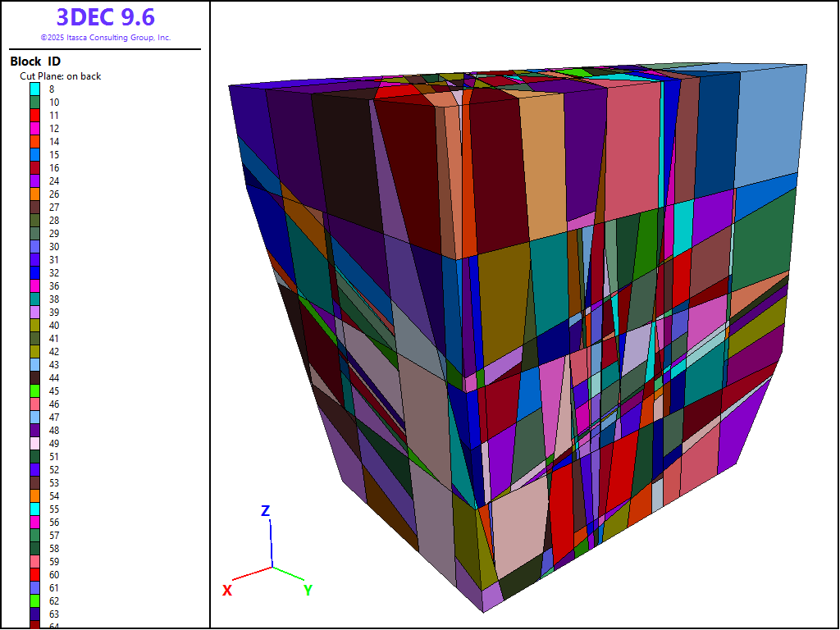The image size is (840, 630).
Task: Click the 'Block ID' legend heading
Action: click(x=35, y=62)
